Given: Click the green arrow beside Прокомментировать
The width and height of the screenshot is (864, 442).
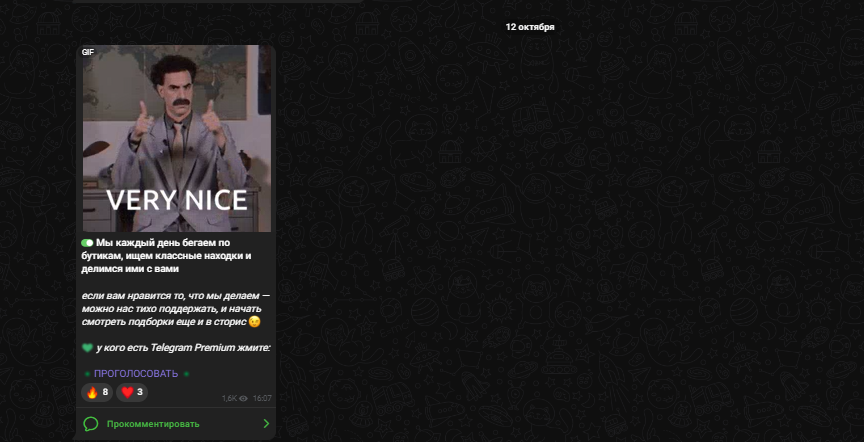Looking at the screenshot, I should [266, 424].
